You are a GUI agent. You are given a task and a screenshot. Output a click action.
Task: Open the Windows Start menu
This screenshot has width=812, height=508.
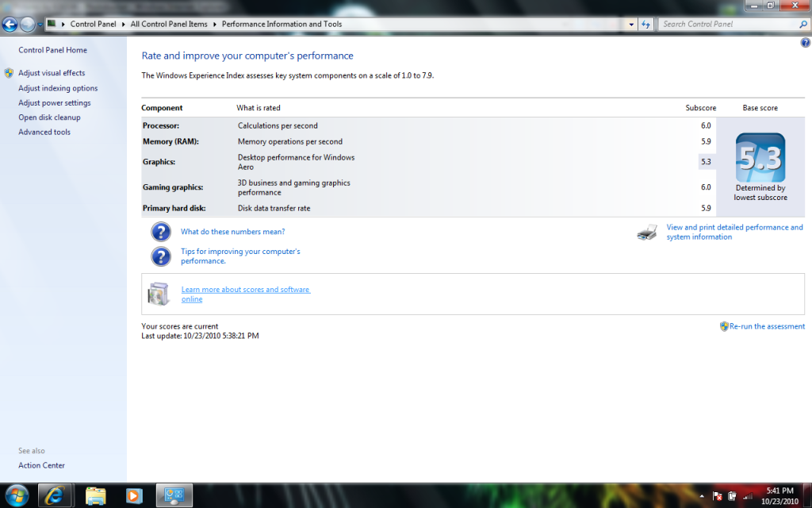point(16,496)
